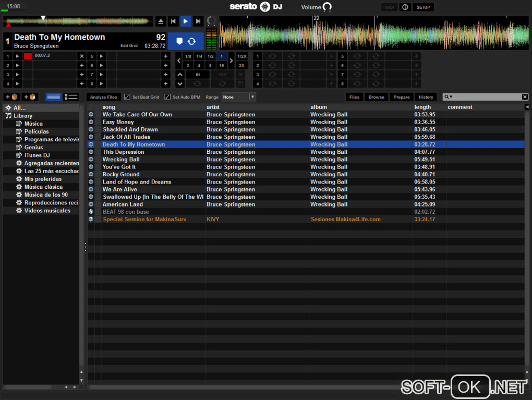Shift loop size selection right

pyautogui.click(x=232, y=60)
